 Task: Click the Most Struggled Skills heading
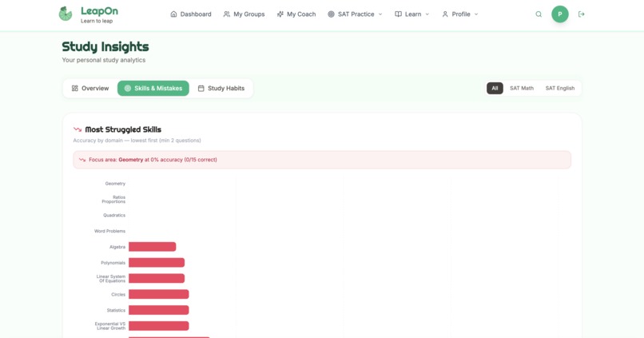[123, 129]
